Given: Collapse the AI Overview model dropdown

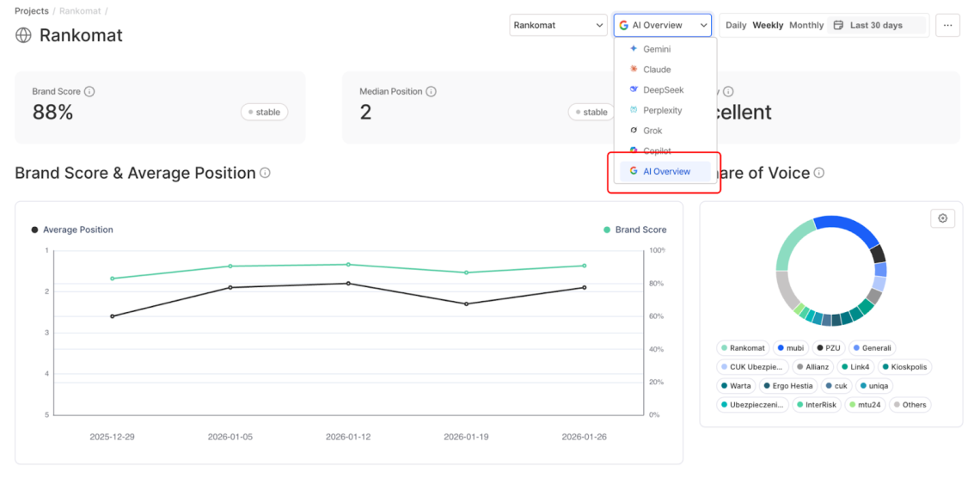Looking at the screenshot, I should (x=662, y=25).
